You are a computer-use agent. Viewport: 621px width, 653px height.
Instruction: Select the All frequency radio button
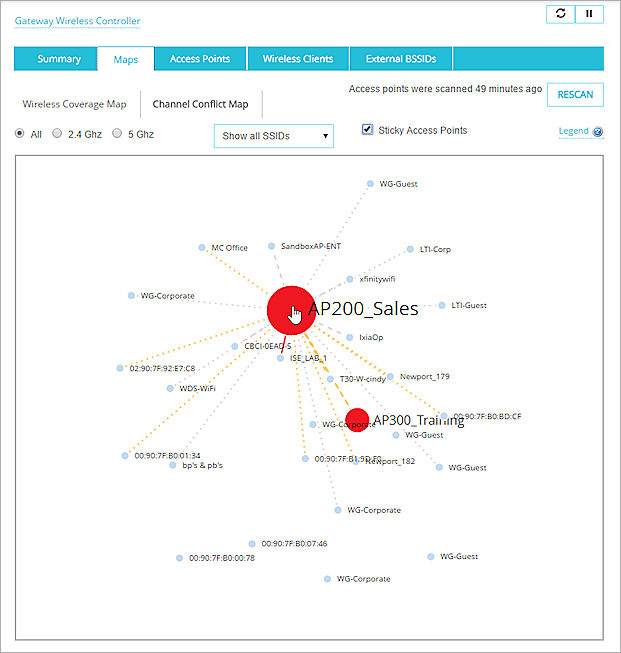19,133
